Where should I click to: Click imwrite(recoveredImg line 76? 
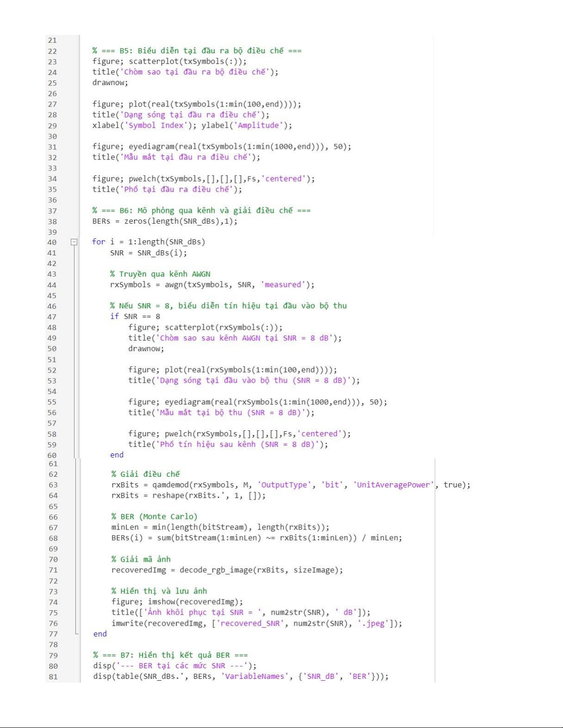coord(257,623)
